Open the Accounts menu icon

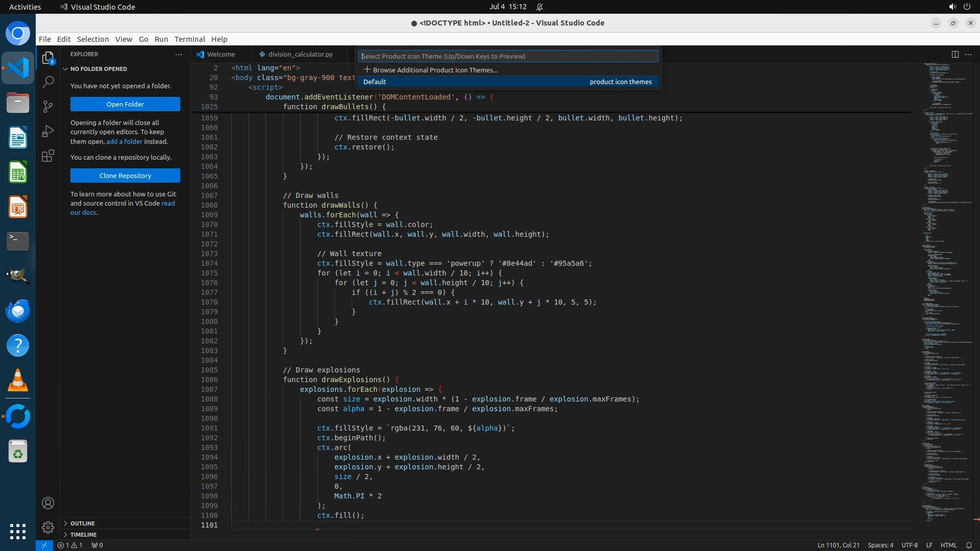tap(48, 503)
